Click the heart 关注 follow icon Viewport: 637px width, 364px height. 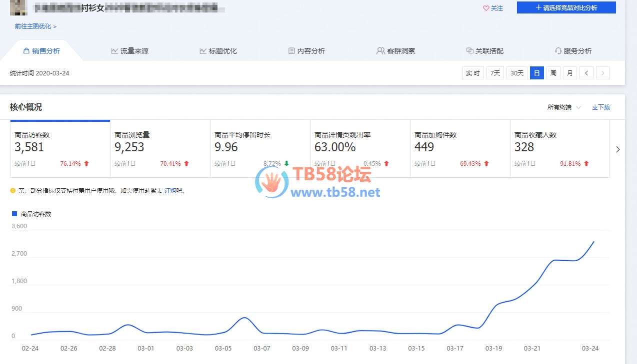(485, 8)
